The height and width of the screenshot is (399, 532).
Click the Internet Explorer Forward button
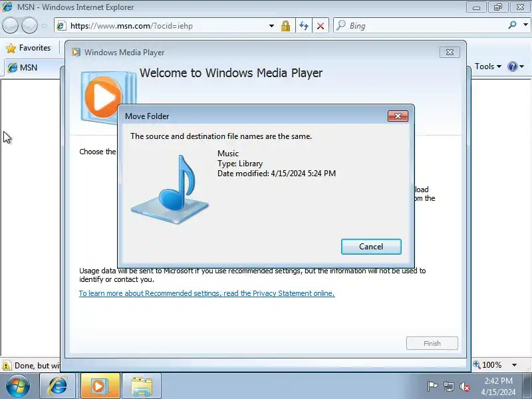click(x=29, y=25)
